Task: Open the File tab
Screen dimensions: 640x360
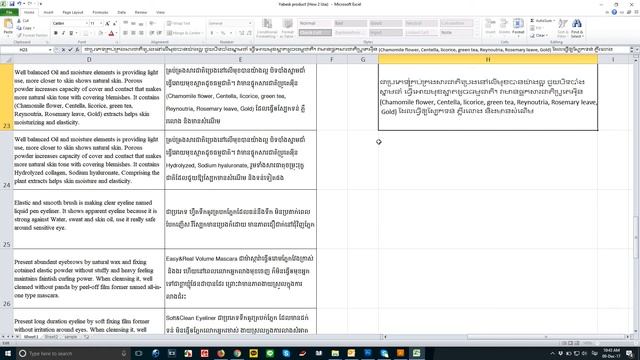Action: pos(9,12)
